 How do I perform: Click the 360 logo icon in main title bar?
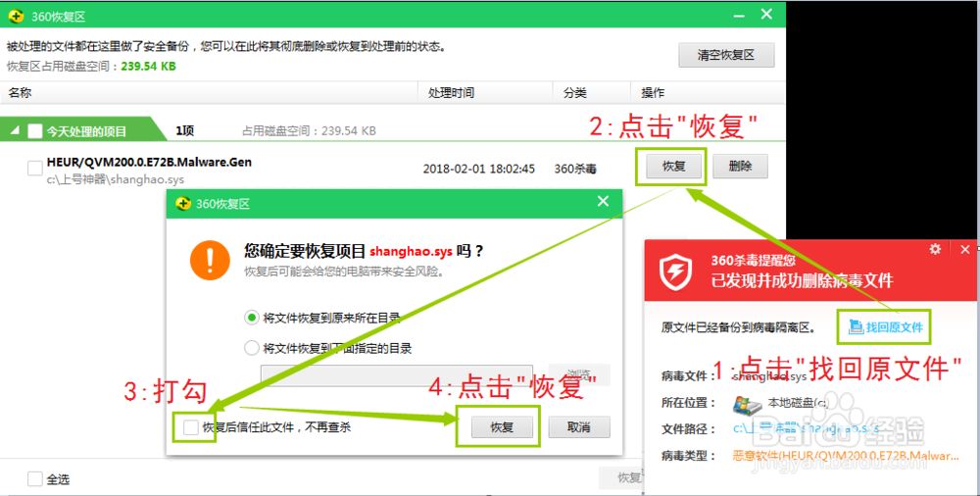(16, 16)
